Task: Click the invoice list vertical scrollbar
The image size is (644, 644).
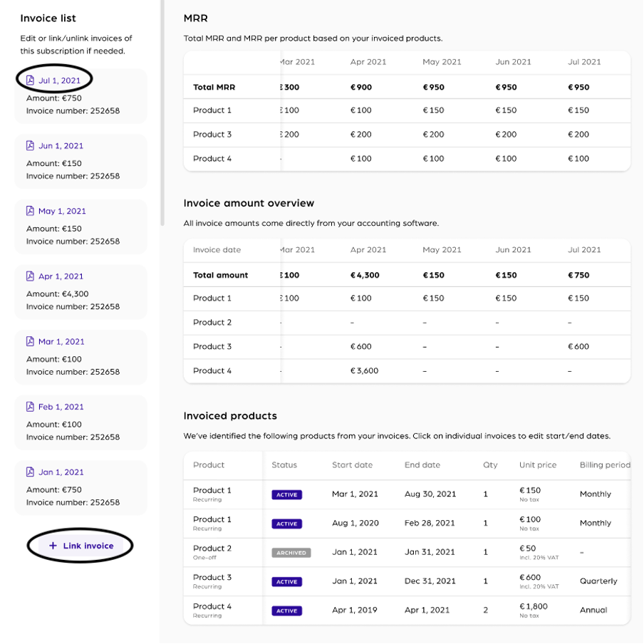Action: click(x=162, y=113)
